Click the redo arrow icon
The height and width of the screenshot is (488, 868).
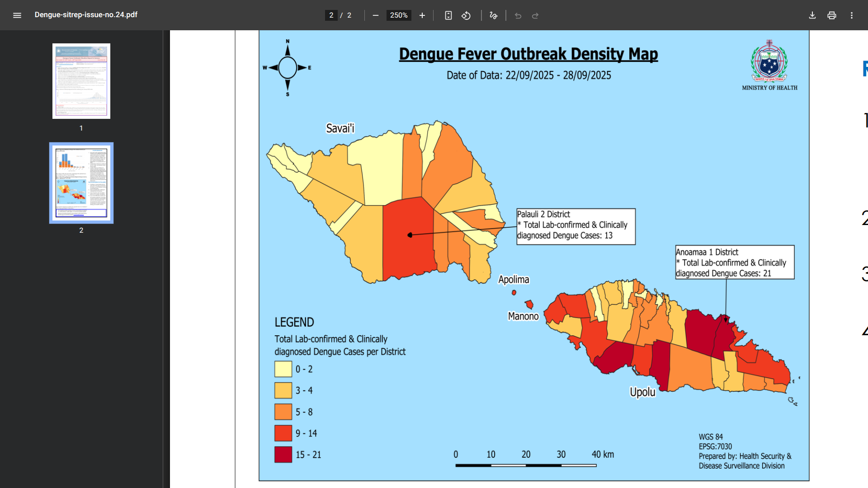535,15
